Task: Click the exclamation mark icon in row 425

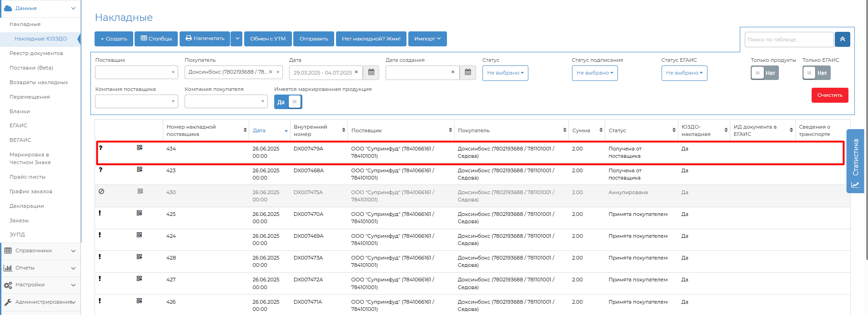Action: click(x=100, y=213)
